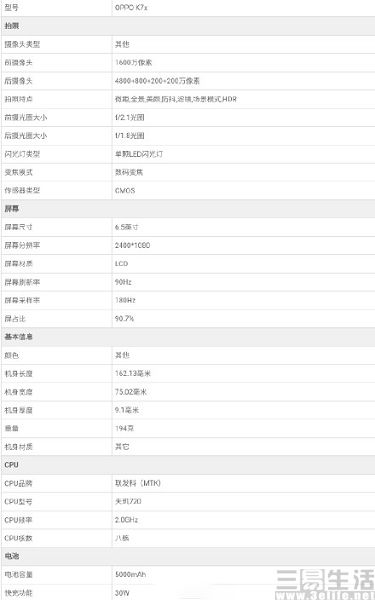Click the '180Hz' sampling rate value
Screen dimensions: 375x600
[x=125, y=300]
